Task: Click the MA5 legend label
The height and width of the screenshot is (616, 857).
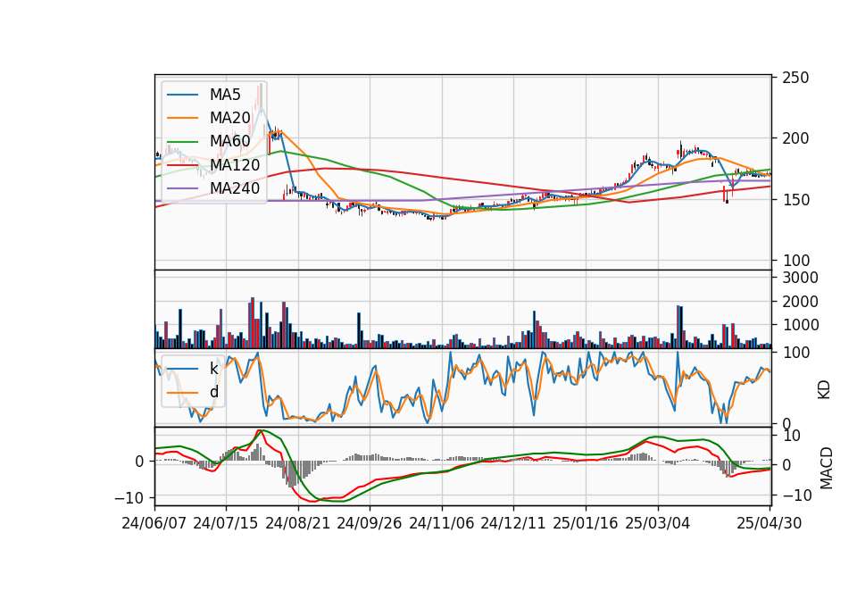Action: click(x=225, y=95)
